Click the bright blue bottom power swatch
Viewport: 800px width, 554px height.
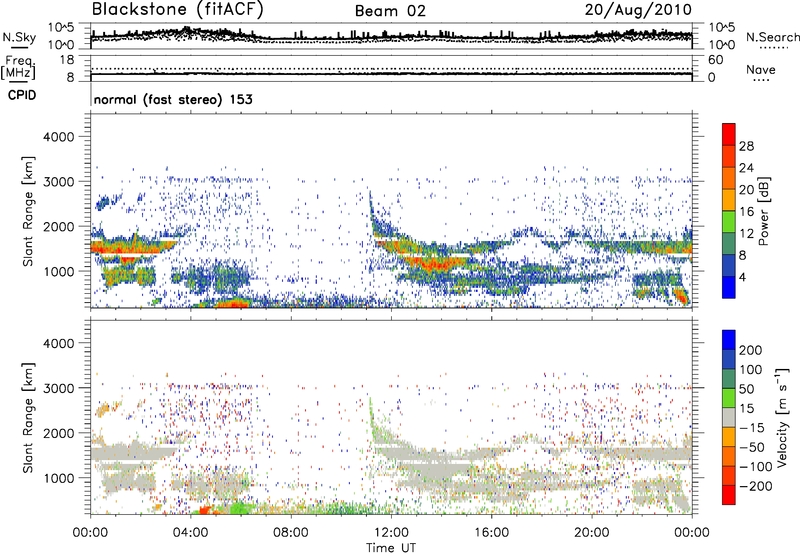click(729, 287)
